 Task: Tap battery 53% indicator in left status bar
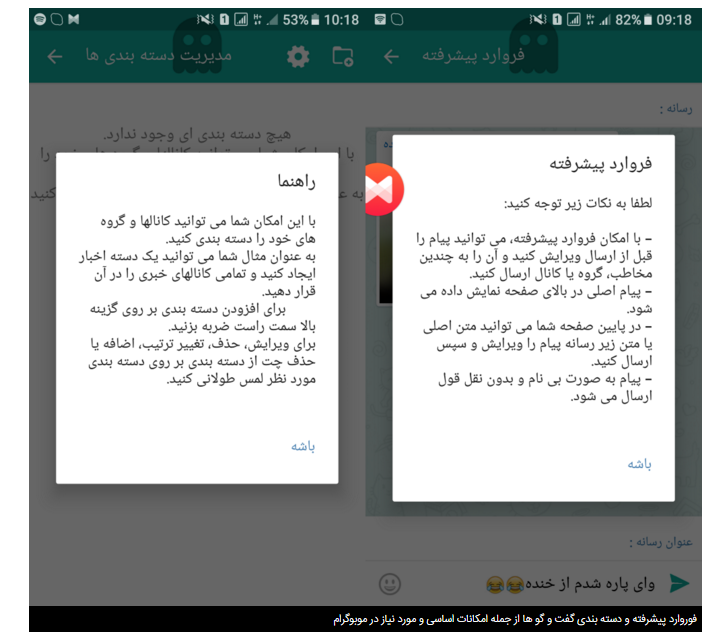pos(301,20)
